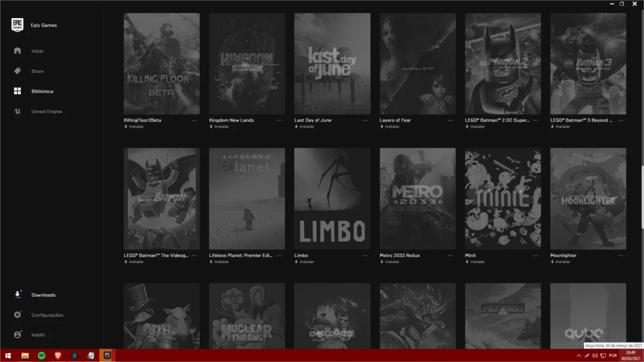Open Nuclear Throne cover art
Viewport: 644px width, 362px height.
coord(247,316)
